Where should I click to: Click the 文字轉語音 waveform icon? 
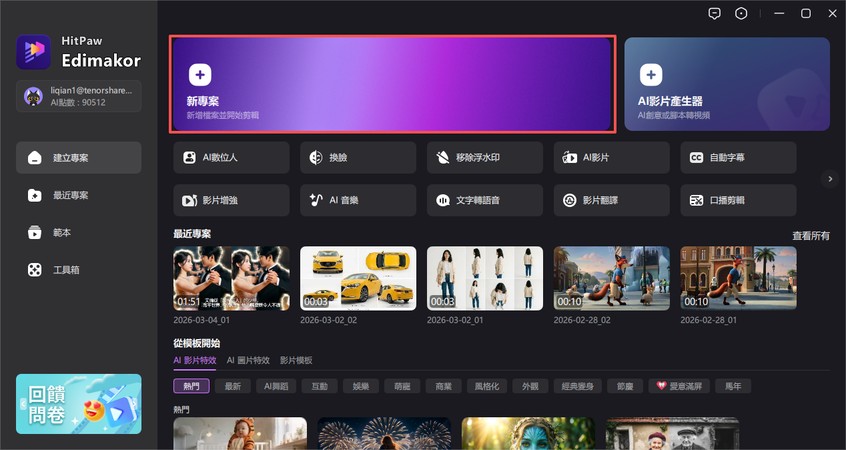pos(443,200)
